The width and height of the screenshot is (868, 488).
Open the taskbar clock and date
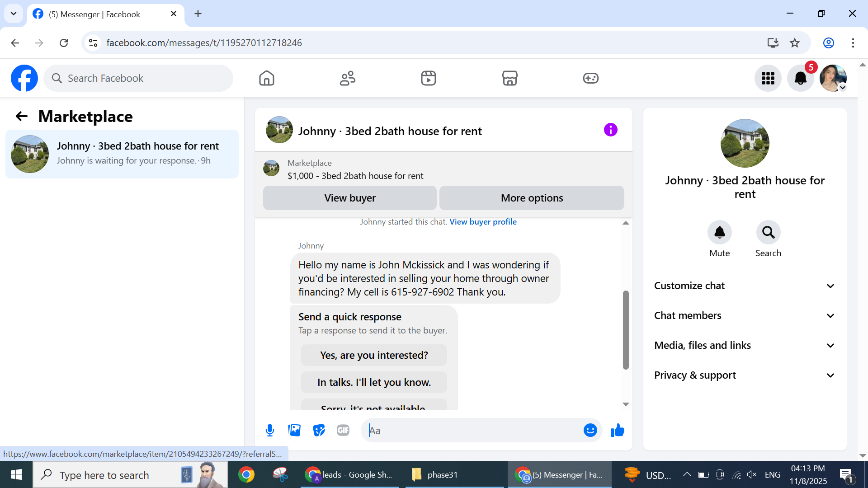(x=808, y=475)
